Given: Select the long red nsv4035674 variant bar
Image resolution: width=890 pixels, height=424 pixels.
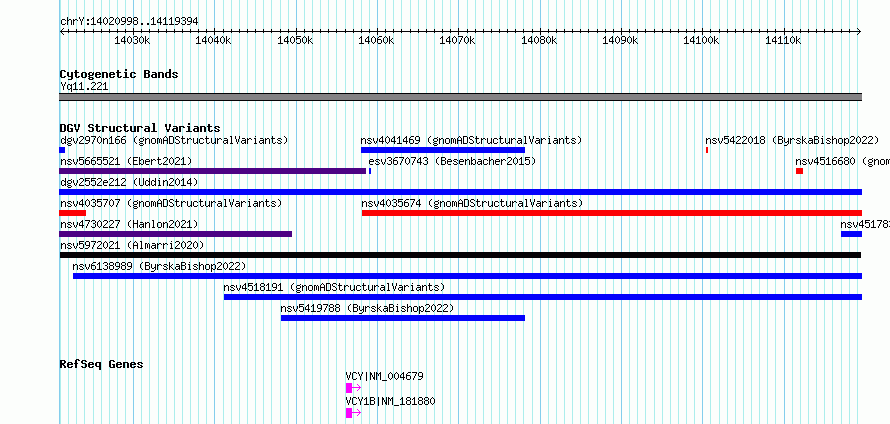Looking at the screenshot, I should (x=612, y=213).
